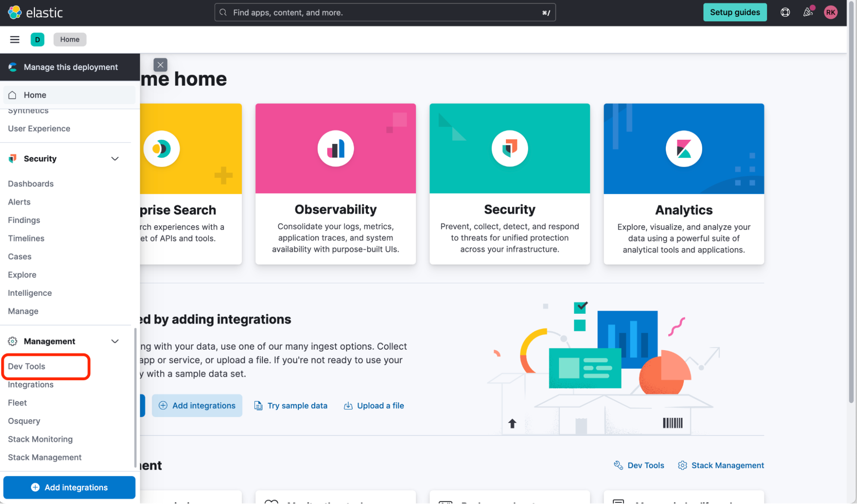The height and width of the screenshot is (504, 857).
Task: Open Findings in sidebar
Action: (x=24, y=220)
